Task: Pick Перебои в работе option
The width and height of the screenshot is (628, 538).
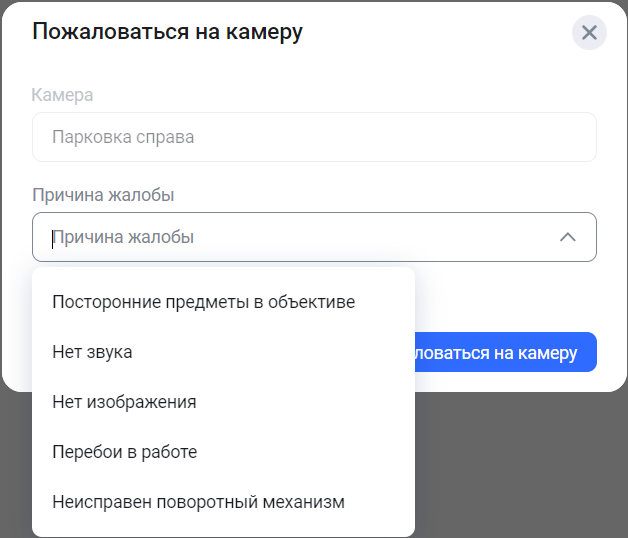Action: [124, 452]
